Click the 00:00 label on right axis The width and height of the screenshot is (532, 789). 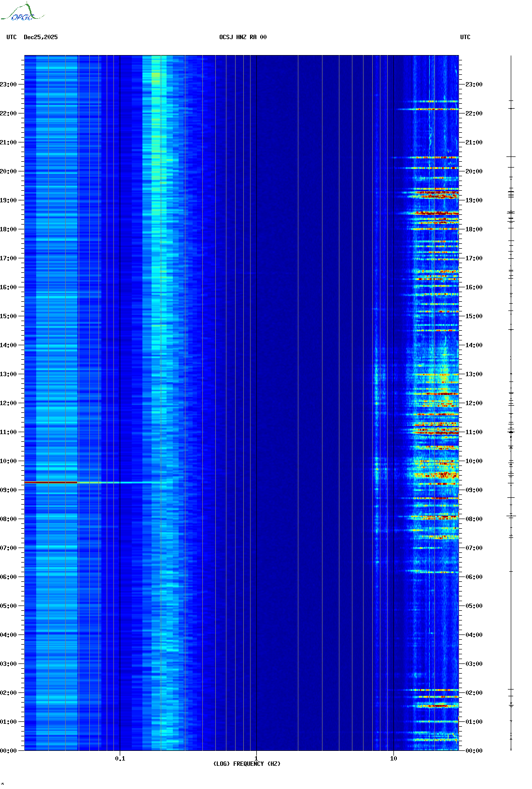tap(474, 751)
